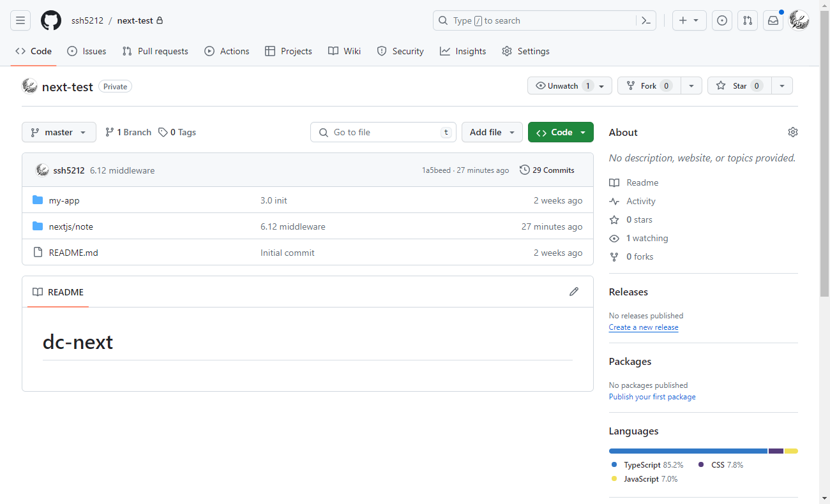
Task: Click the next-test breadcrumb link
Action: (135, 20)
